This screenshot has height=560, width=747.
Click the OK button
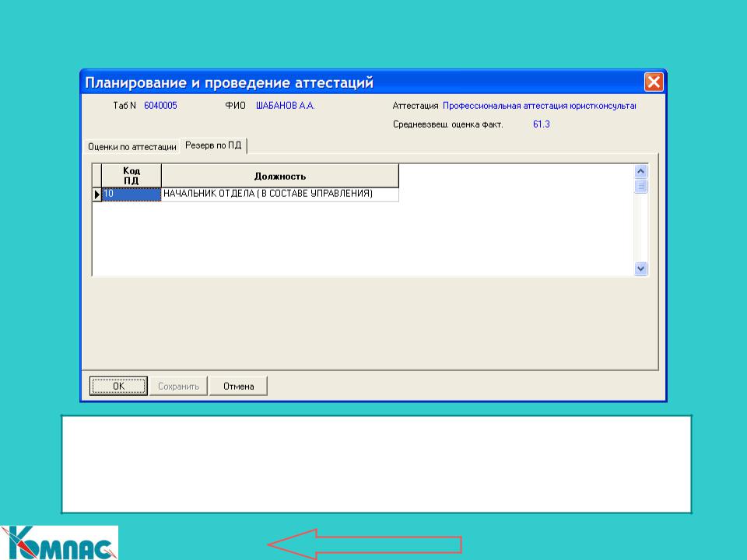tap(118, 387)
